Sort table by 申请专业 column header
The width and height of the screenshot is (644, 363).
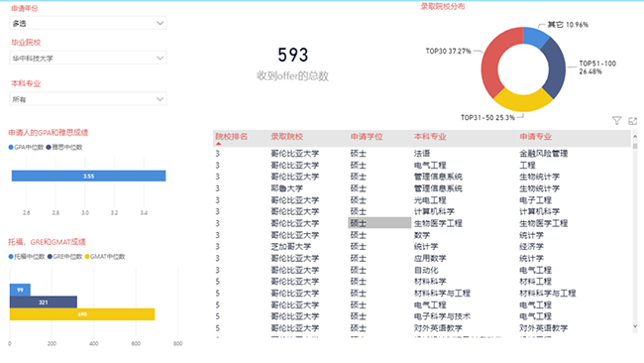(x=536, y=137)
